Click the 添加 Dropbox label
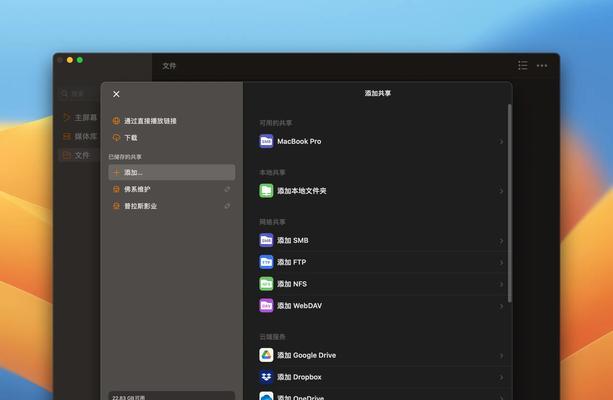Image resolution: width=613 pixels, height=400 pixels. pyautogui.click(x=299, y=377)
